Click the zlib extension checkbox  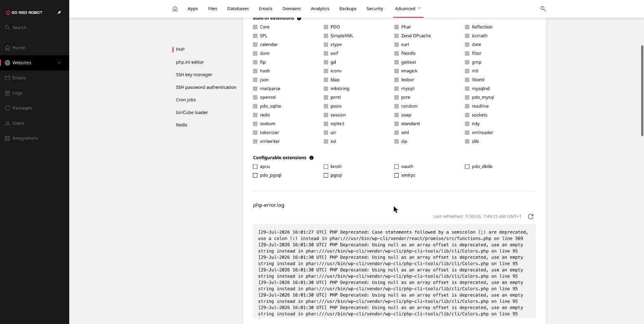coord(467,141)
